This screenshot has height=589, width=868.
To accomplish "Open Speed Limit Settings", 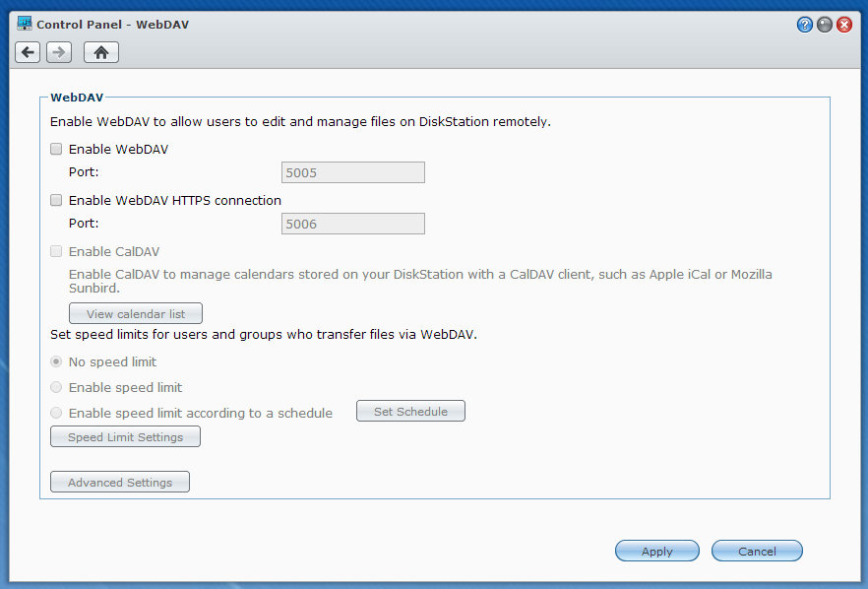I will point(125,436).
